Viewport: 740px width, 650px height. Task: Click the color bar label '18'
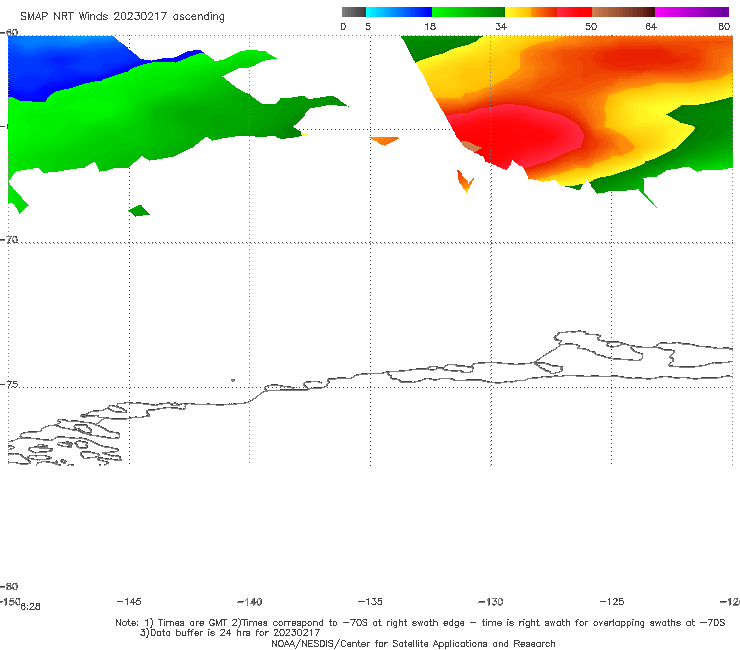430,26
